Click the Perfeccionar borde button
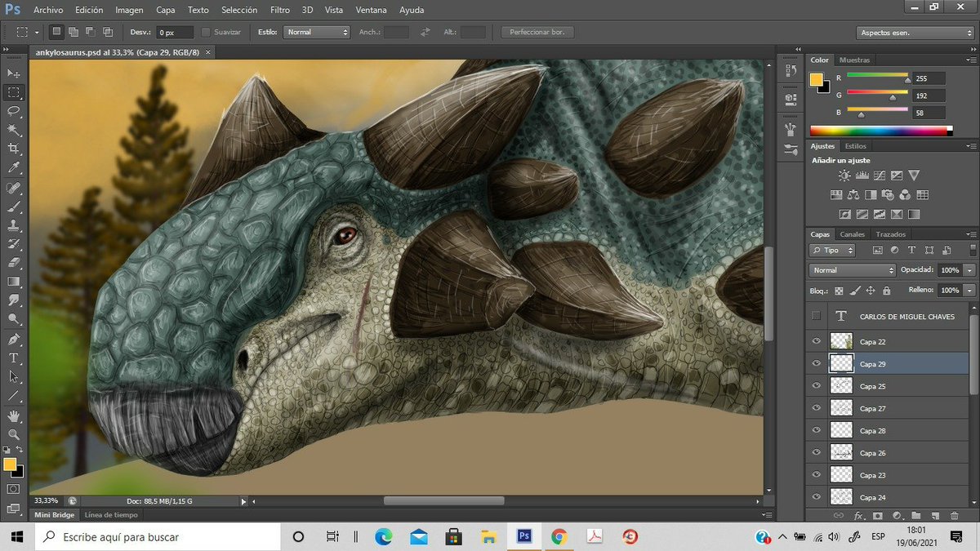The image size is (980, 551). 537,33
